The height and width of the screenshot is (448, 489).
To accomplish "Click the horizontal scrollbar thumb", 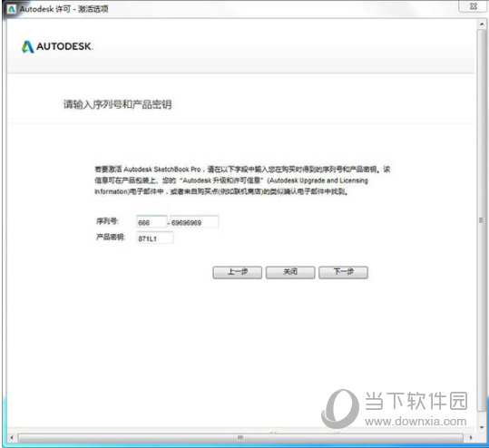I will [240, 438].
